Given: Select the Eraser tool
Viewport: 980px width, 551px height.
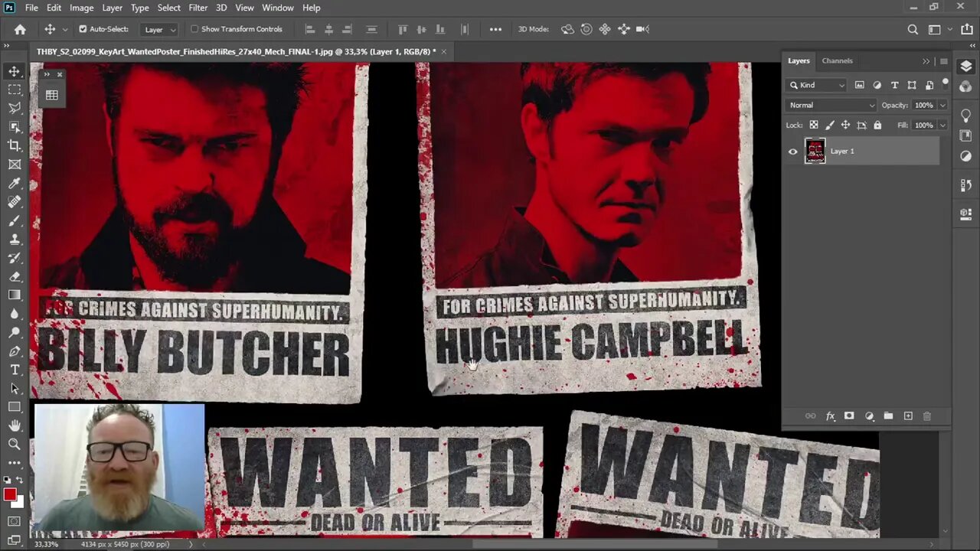Looking at the screenshot, I should coord(15,276).
